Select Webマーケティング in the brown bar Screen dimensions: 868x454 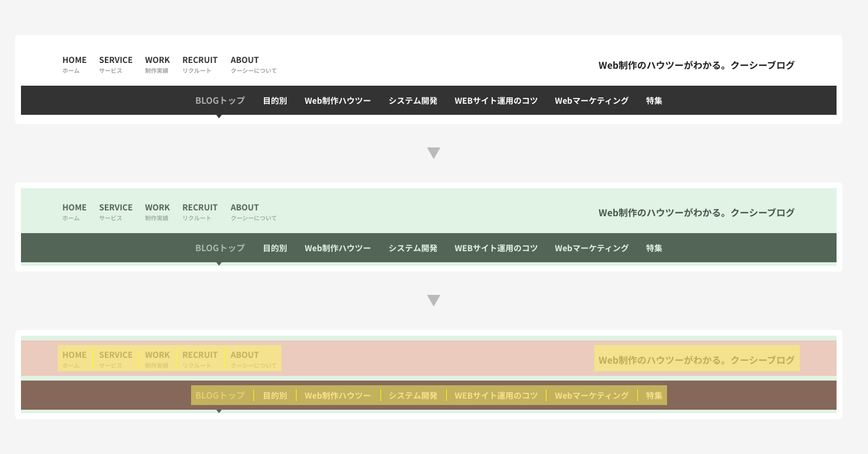point(592,395)
